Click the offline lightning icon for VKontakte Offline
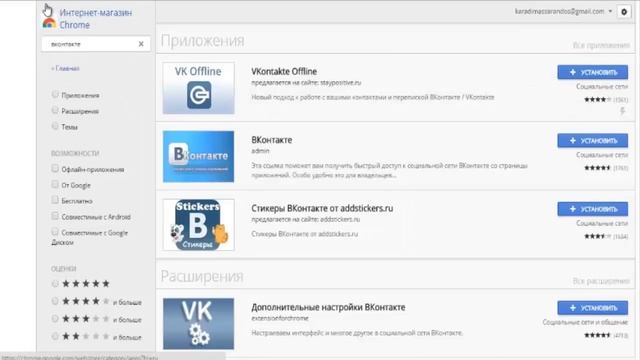This screenshot has width=640, height=360. [x=623, y=111]
